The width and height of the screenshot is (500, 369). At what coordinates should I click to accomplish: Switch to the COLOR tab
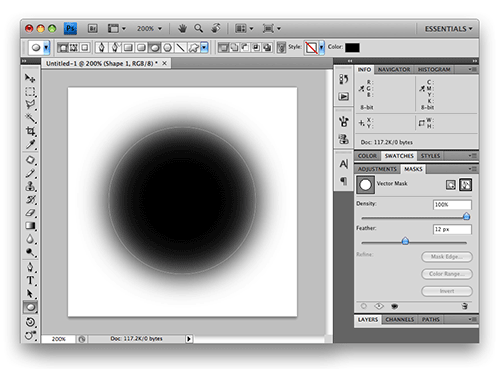tap(367, 156)
